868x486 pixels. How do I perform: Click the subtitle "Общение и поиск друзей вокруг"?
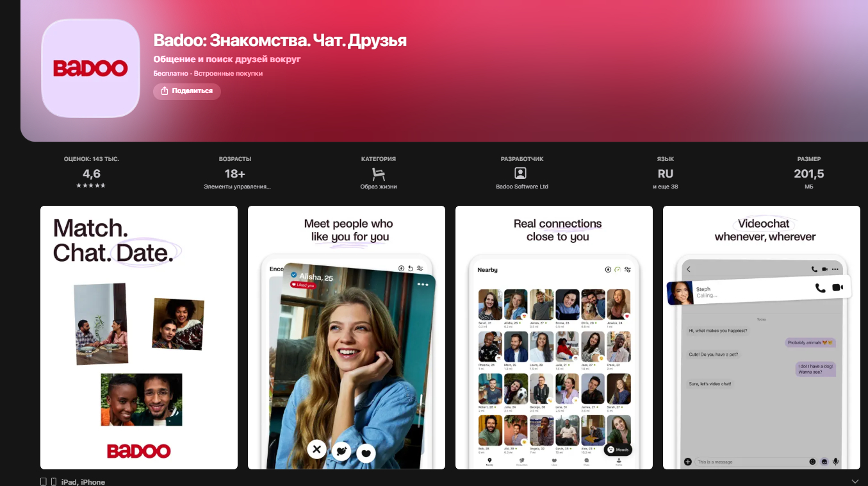[227, 59]
